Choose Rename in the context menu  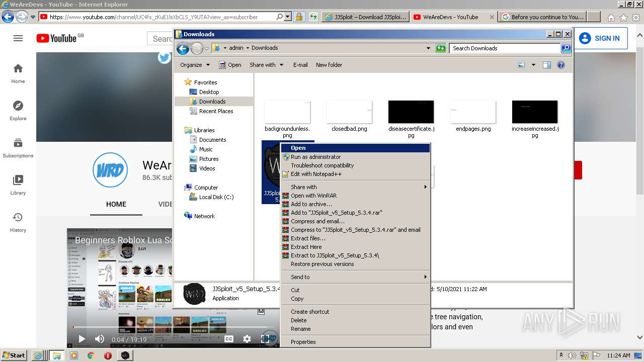tap(355, 329)
